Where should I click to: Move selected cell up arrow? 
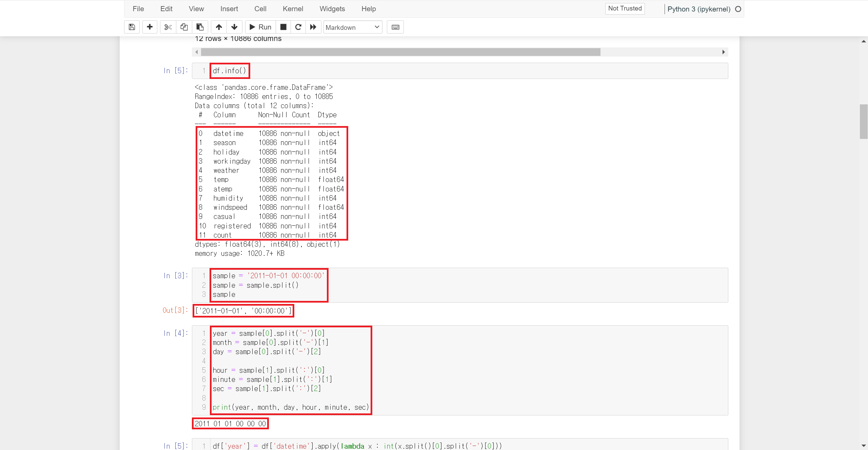(219, 27)
